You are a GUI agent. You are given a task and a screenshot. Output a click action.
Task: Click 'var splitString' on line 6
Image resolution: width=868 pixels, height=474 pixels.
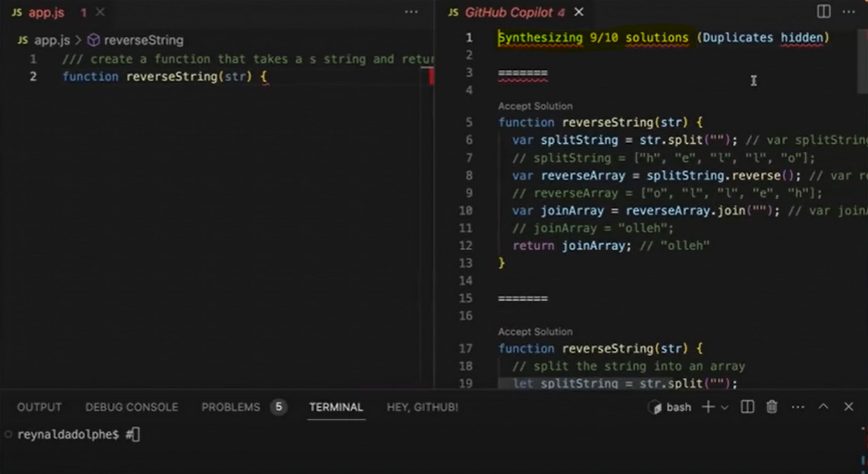(x=565, y=140)
